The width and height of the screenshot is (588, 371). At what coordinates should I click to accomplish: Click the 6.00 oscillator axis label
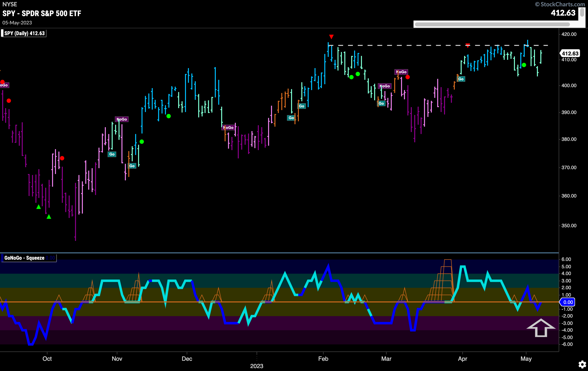pos(566,259)
